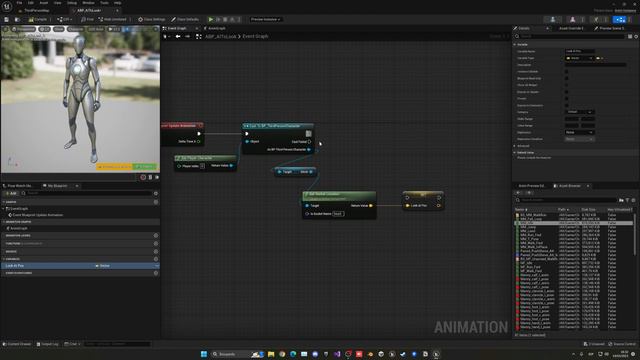Add a new event dispatcher

(x=156, y=273)
